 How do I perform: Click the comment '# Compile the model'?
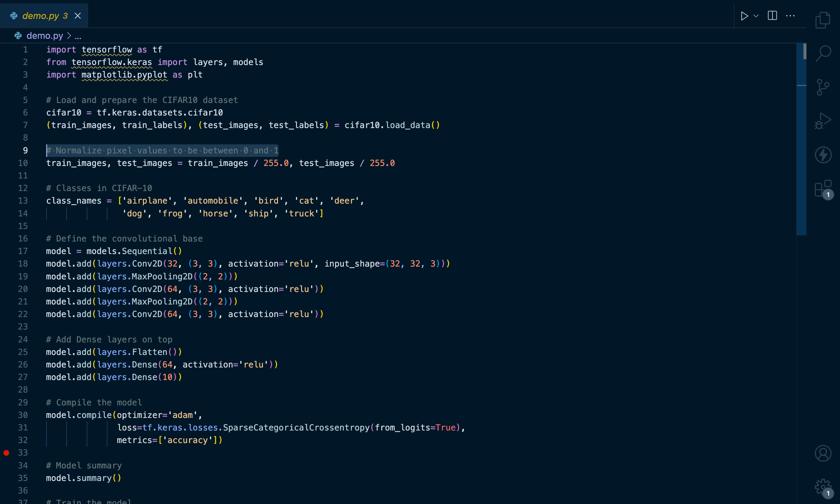point(94,402)
